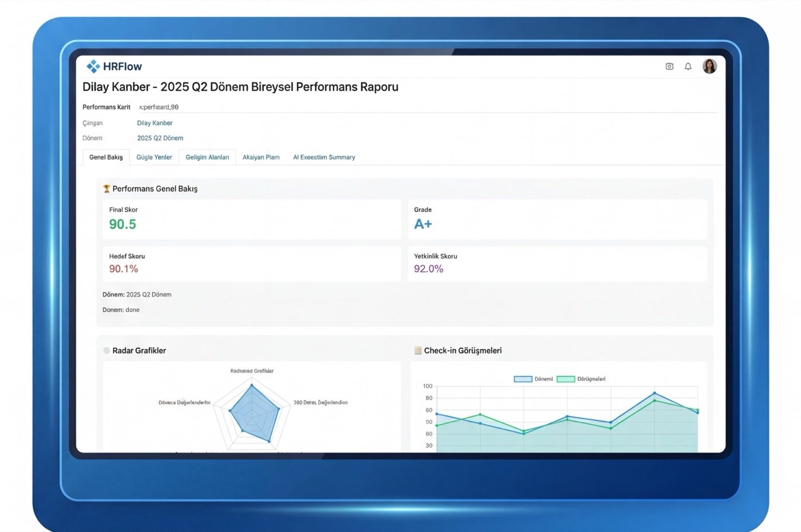
Task: Open the camera snapshot icon in header
Action: 669,66
